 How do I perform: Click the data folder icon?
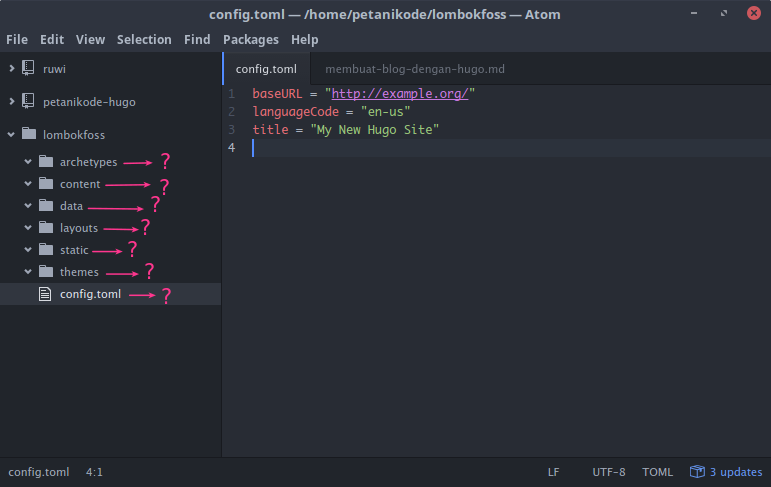(46, 205)
